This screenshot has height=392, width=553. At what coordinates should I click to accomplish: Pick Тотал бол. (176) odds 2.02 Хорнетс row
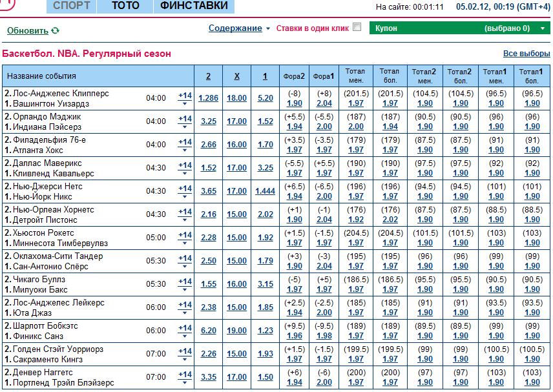pyautogui.click(x=390, y=220)
